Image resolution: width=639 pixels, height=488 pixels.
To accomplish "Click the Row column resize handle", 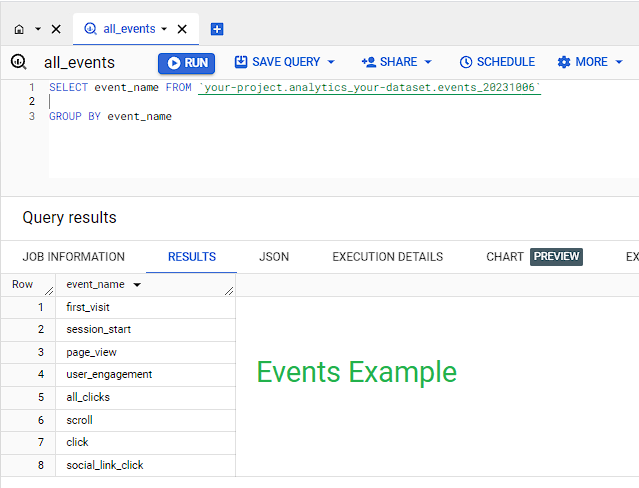I will point(49,291).
